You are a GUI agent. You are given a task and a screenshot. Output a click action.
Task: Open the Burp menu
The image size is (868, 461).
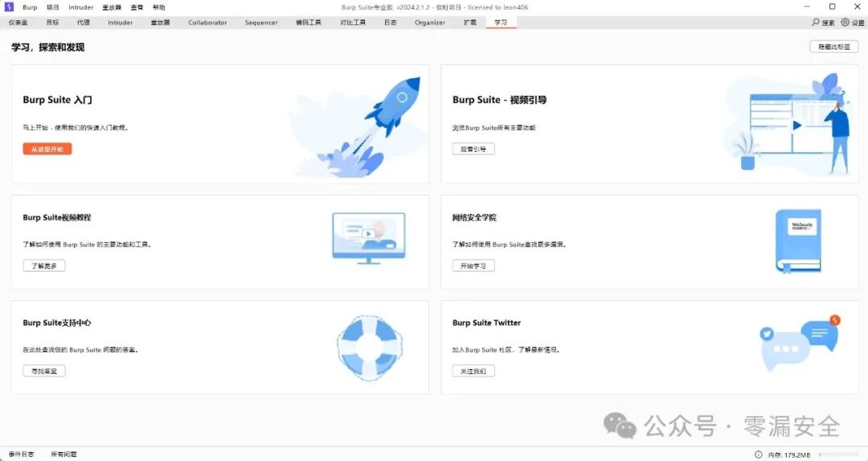30,7
